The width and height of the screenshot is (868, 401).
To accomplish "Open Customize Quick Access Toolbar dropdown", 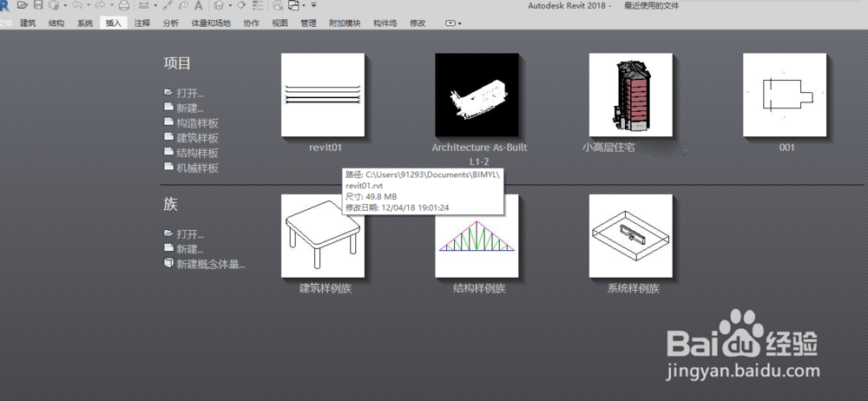I will tap(314, 5).
